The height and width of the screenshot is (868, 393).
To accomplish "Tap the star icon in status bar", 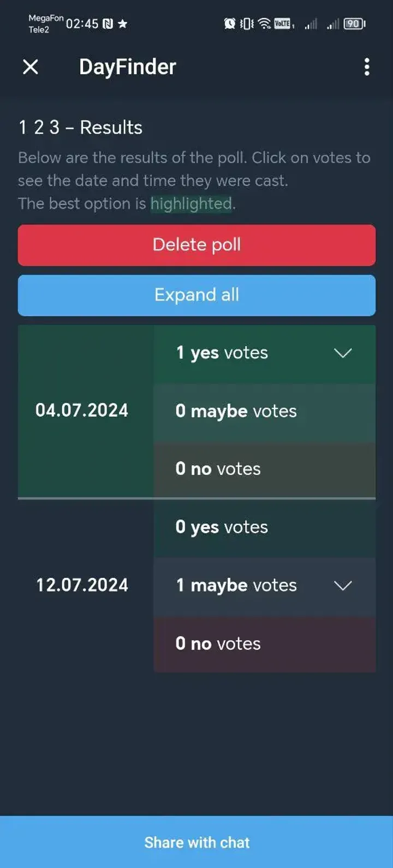I will 123,24.
